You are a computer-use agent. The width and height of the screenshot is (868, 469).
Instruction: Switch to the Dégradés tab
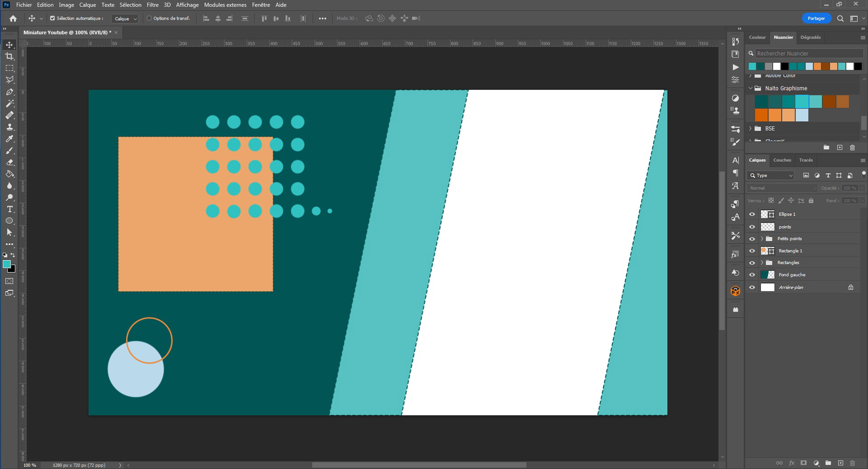[810, 37]
